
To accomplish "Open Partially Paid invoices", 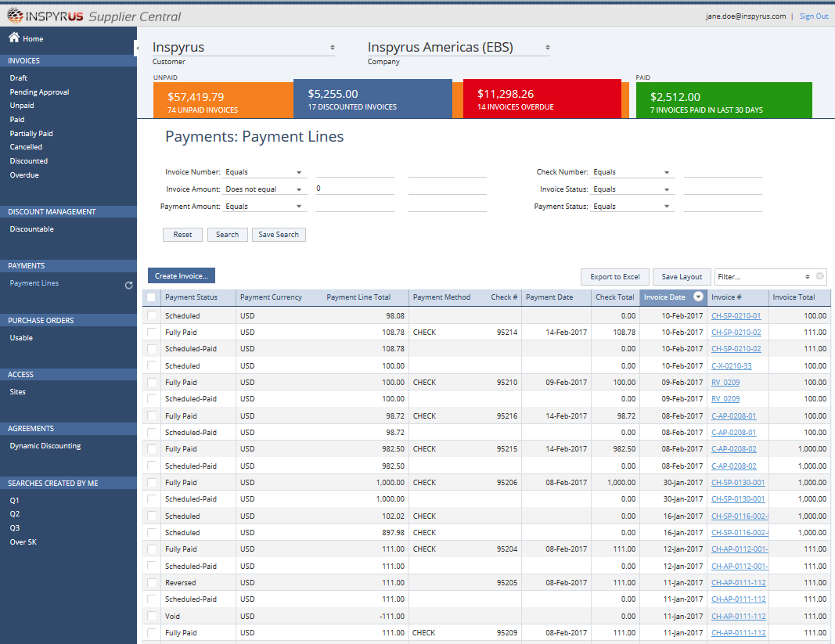I will pos(31,133).
